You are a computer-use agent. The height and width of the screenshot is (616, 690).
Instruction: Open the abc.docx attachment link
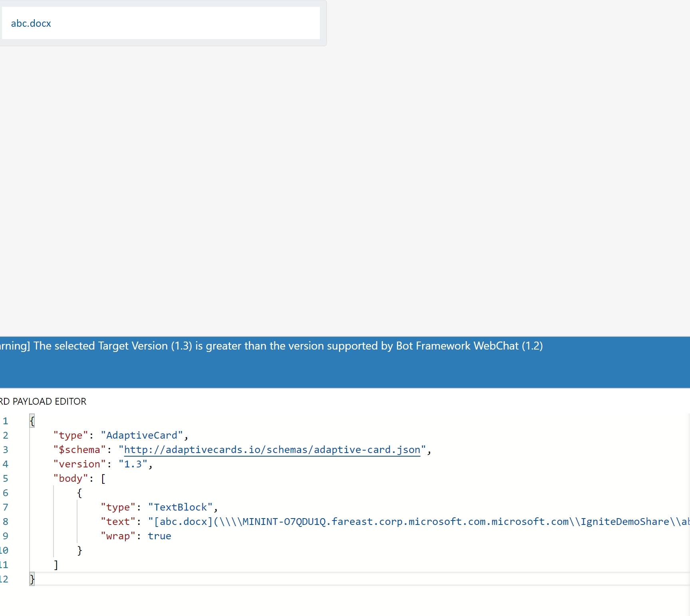click(x=31, y=23)
